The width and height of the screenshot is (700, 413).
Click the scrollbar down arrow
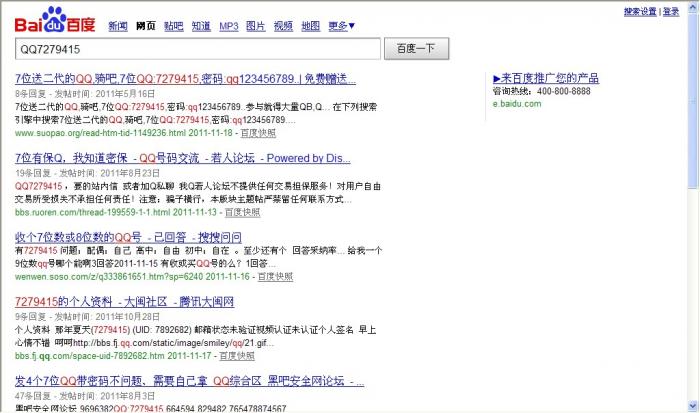[x=693, y=406]
